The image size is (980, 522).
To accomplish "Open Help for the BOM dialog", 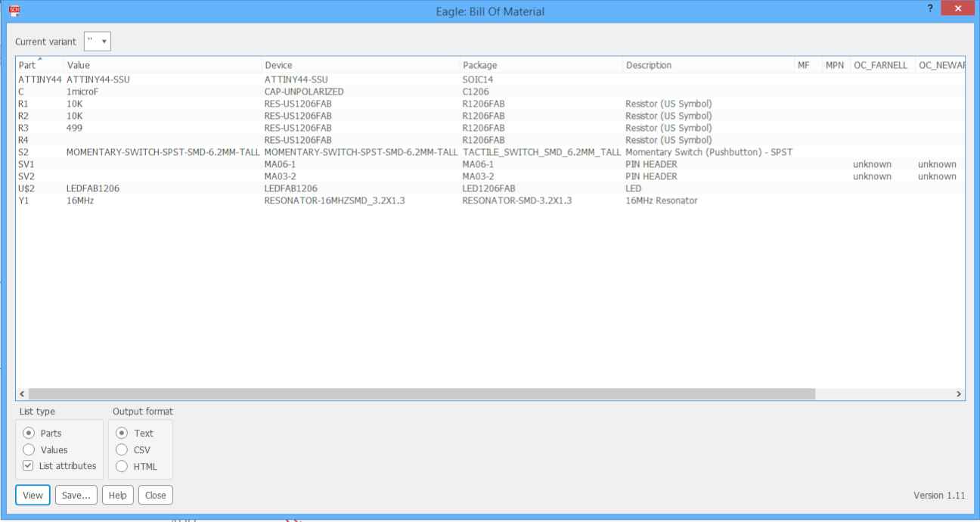I will click(117, 496).
